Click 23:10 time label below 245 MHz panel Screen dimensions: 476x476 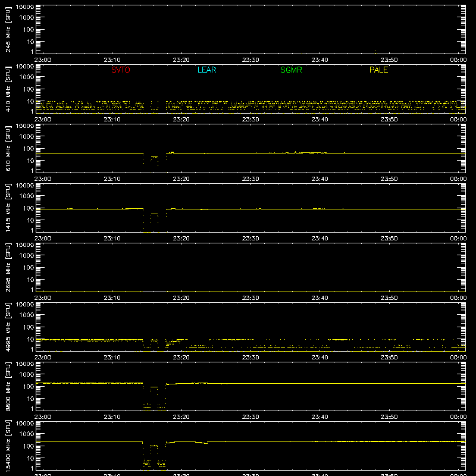112,60
